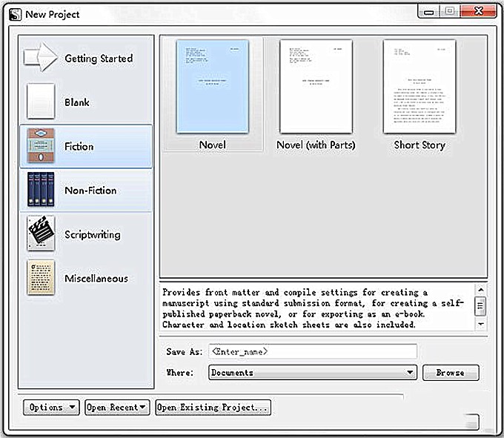This screenshot has width=504, height=438.
Task: Click the Short Story caption
Action: 420,145
